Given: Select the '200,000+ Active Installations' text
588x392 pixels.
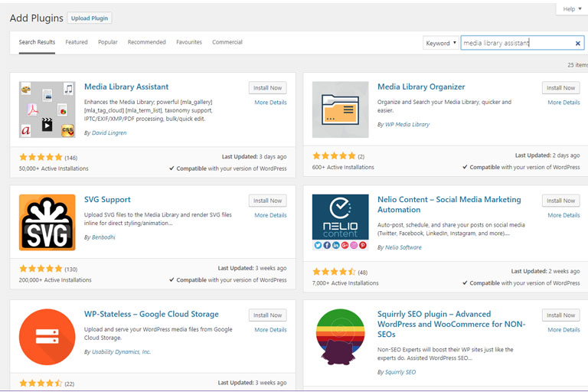Looking at the screenshot, I should pos(55,280).
